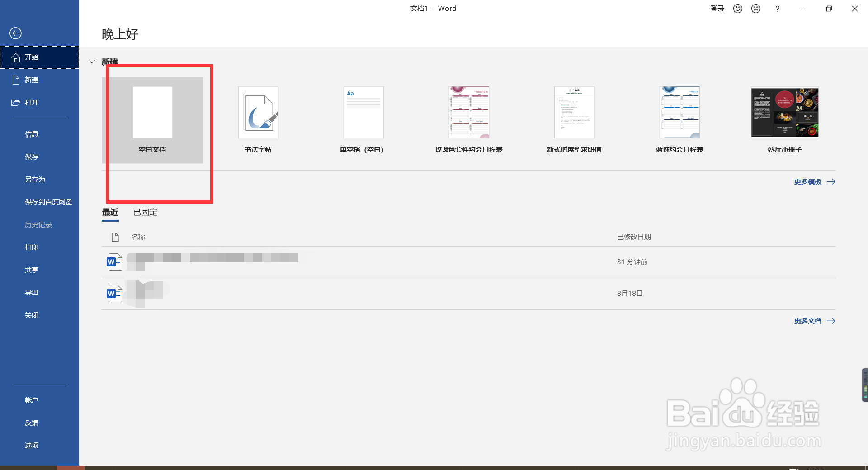Open the 导出 page
The image size is (868, 470).
[x=39, y=293]
